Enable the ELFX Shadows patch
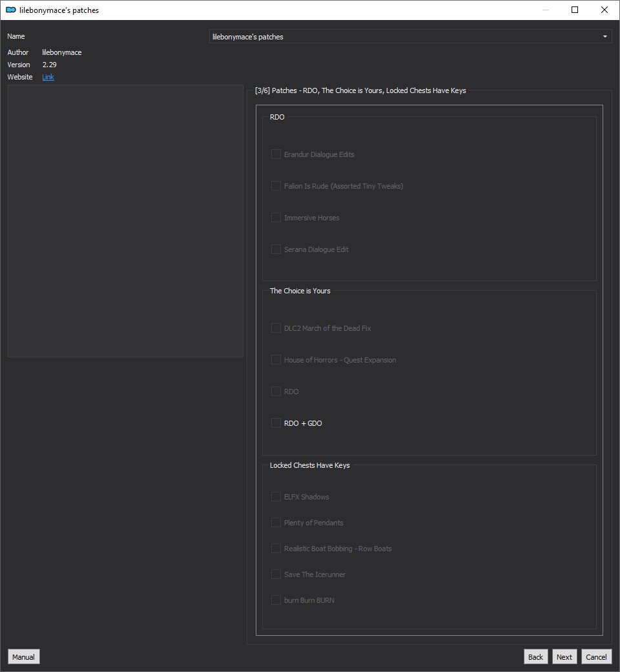620x672 pixels. pos(276,497)
